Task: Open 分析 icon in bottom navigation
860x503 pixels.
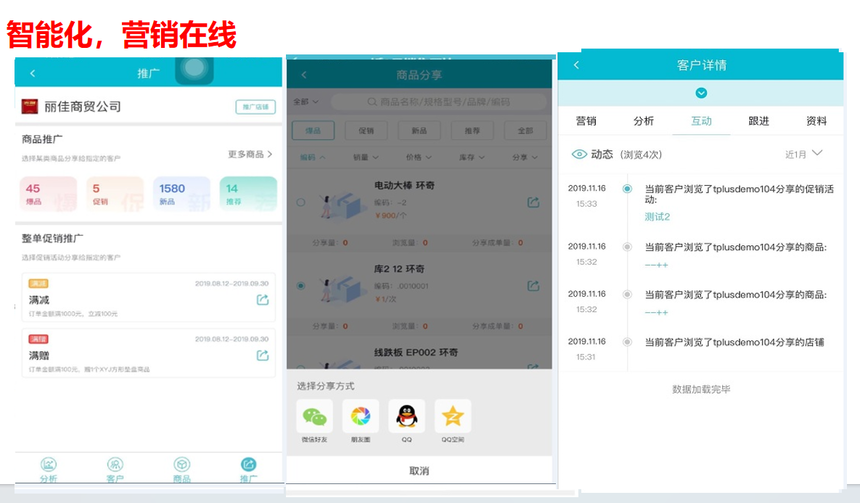Action: point(48,465)
